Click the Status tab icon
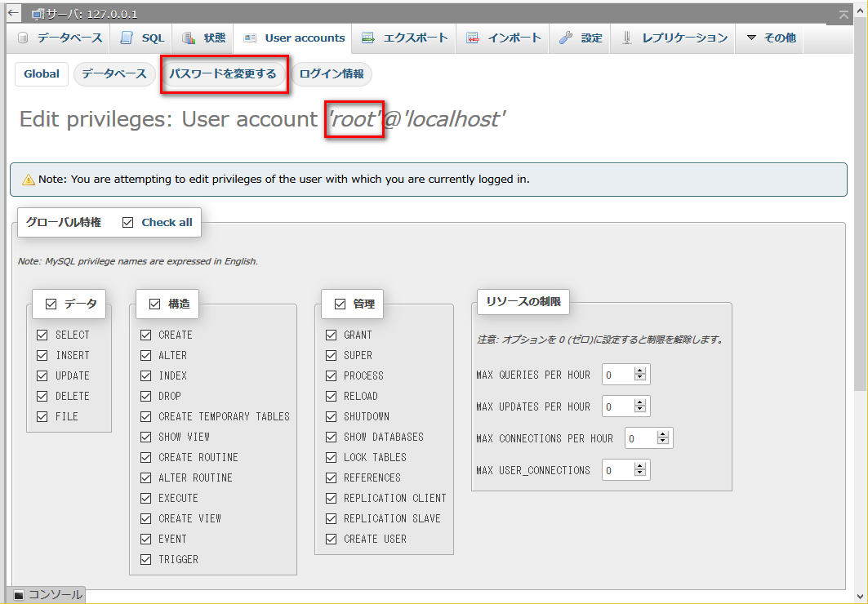The image size is (868, 604). [189, 38]
